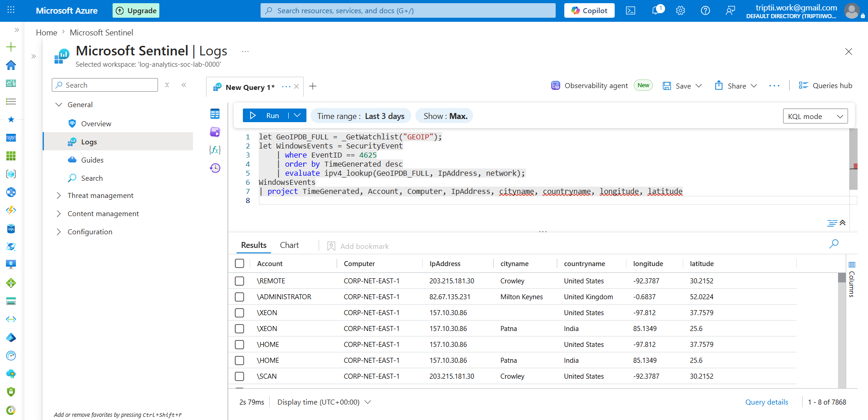Open the Azure portal waffle menu
868x420 pixels.
click(x=11, y=10)
